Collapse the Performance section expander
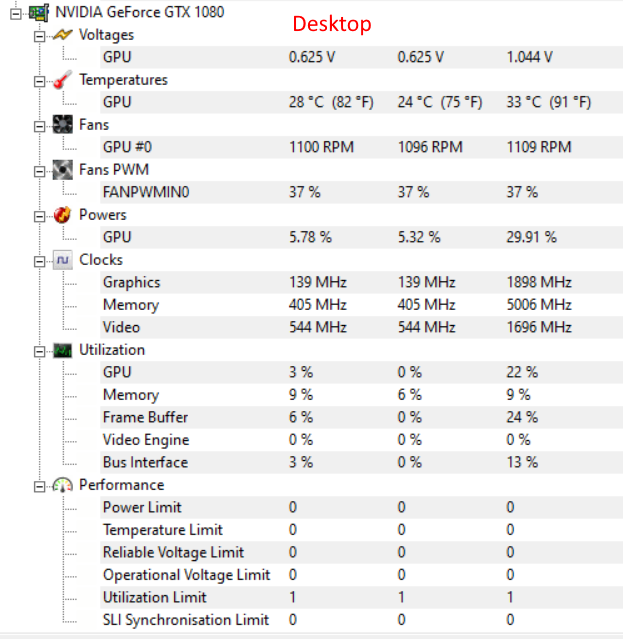623x639 pixels. 39,485
